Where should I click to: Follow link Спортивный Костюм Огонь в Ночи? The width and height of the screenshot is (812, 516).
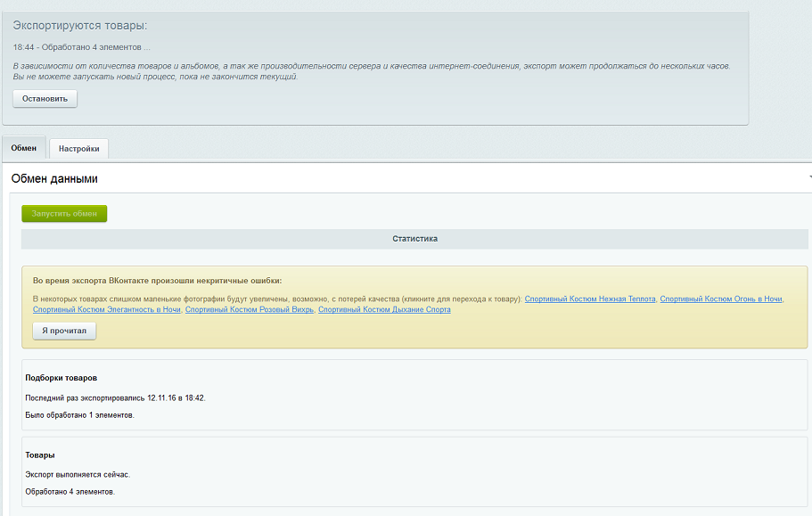pos(720,299)
